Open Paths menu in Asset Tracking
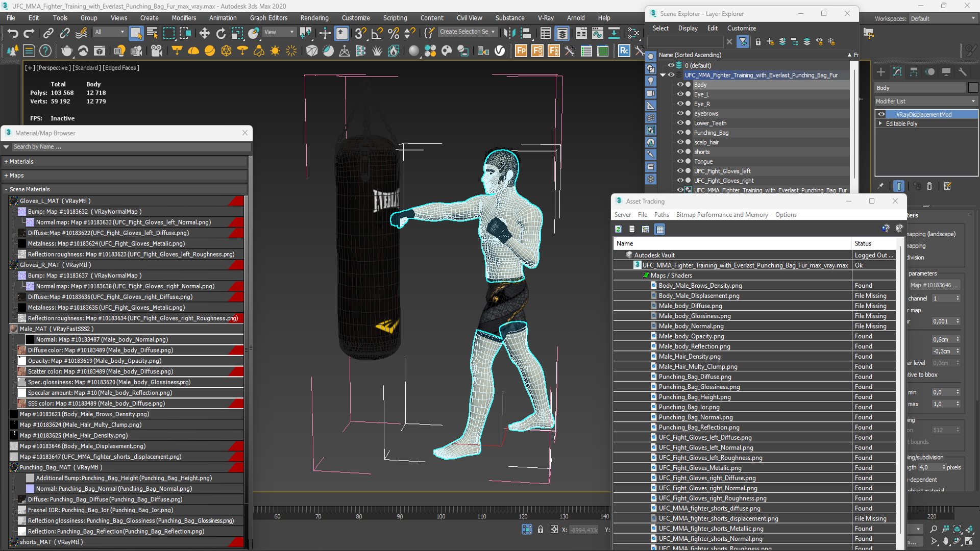The height and width of the screenshot is (551, 980). click(661, 215)
